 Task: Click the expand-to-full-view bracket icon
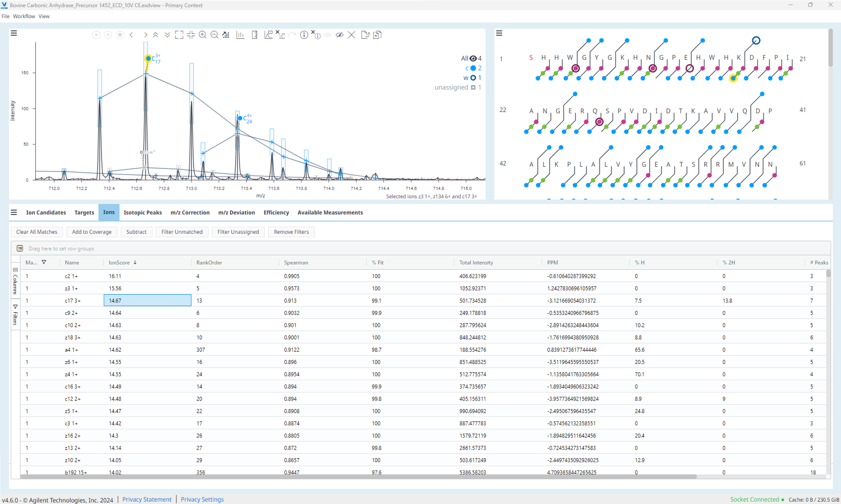[179, 35]
